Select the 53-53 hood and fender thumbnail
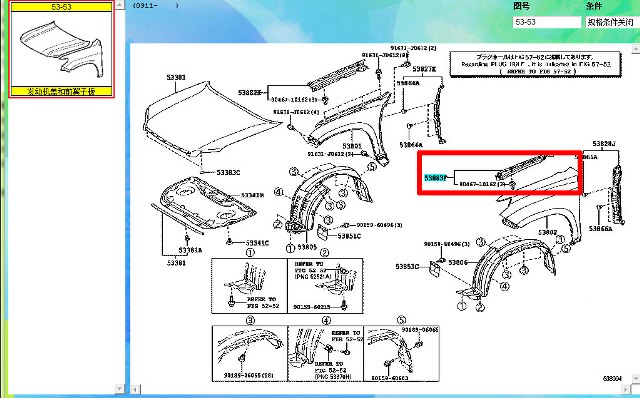Viewport: 640px width, 398px height. 61,49
